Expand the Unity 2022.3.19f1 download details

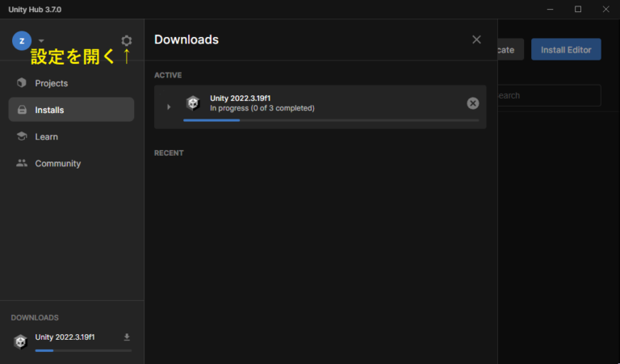(x=169, y=107)
